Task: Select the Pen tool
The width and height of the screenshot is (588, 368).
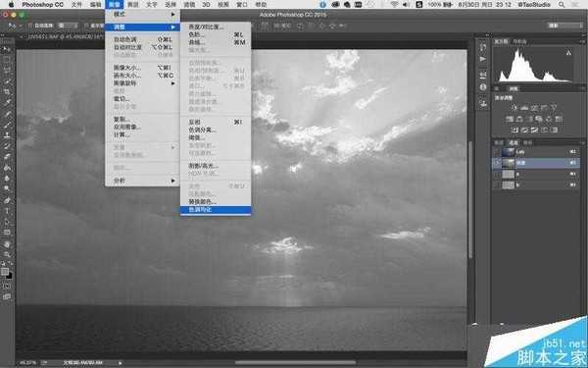Action: (7, 200)
